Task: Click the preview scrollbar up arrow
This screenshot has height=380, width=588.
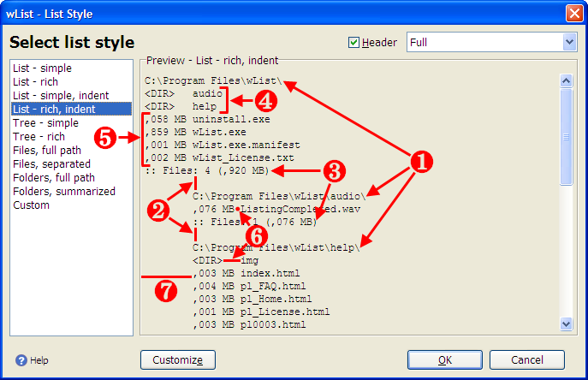Action: click(x=566, y=80)
